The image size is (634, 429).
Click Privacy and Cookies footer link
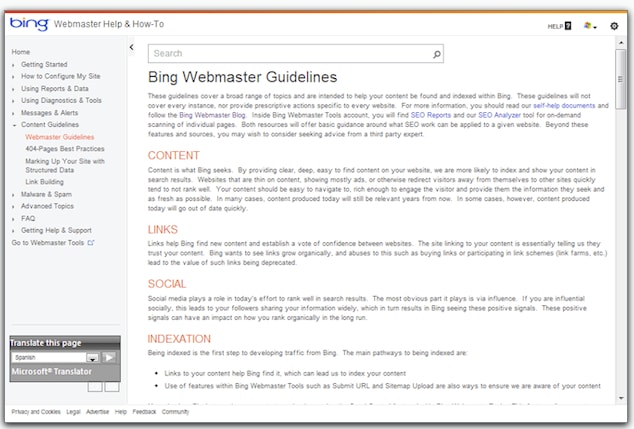click(36, 412)
